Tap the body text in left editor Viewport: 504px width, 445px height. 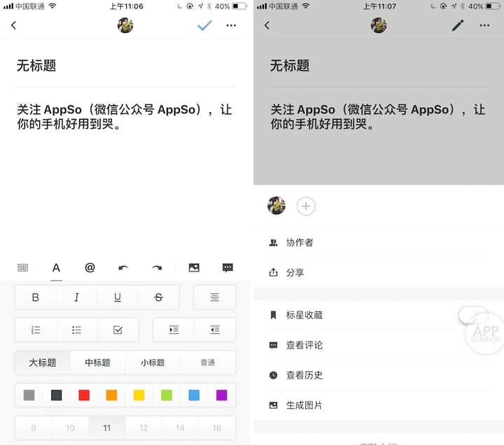(x=125, y=117)
